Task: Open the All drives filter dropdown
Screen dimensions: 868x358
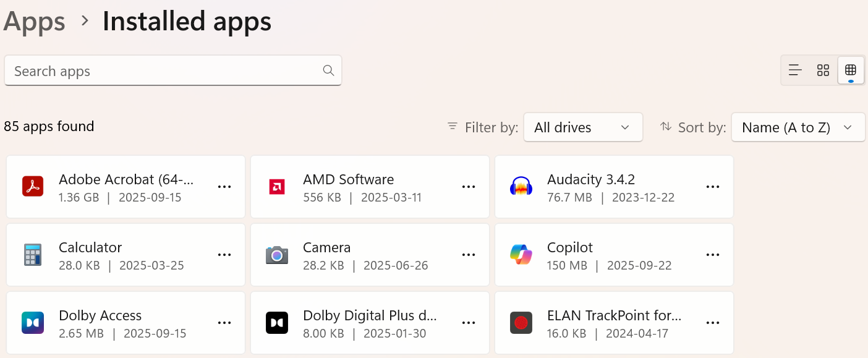Action: [x=582, y=127]
